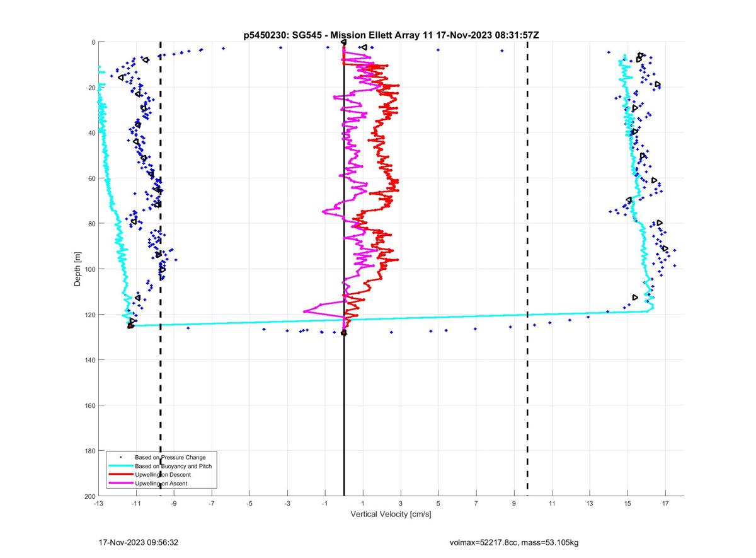Click the triangle marker at the top of the zero line
The width and height of the screenshot is (756, 558).
[x=344, y=42]
